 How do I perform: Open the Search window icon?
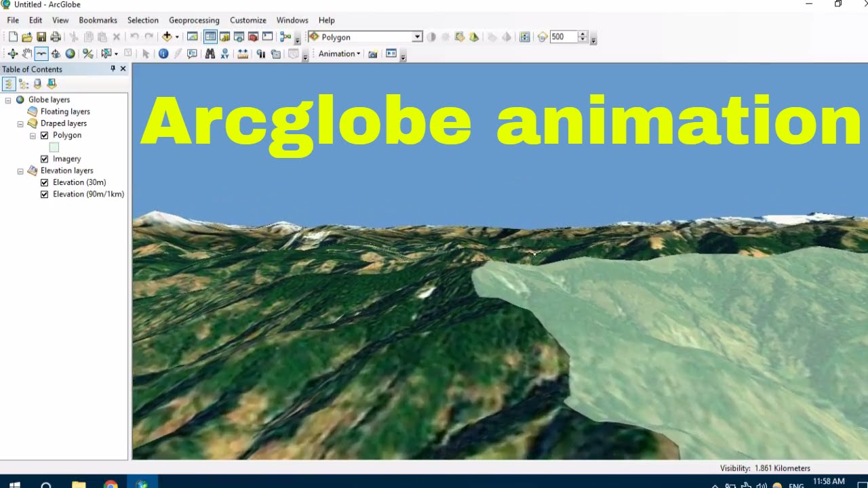[x=239, y=37]
